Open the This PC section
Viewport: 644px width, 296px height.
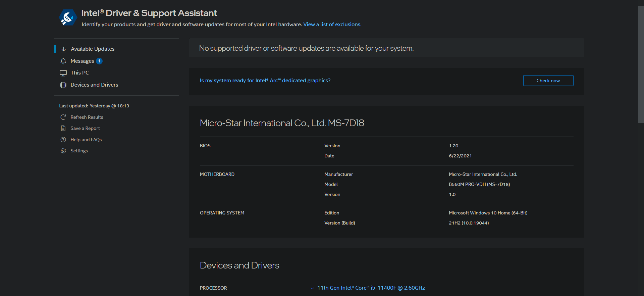click(x=80, y=73)
